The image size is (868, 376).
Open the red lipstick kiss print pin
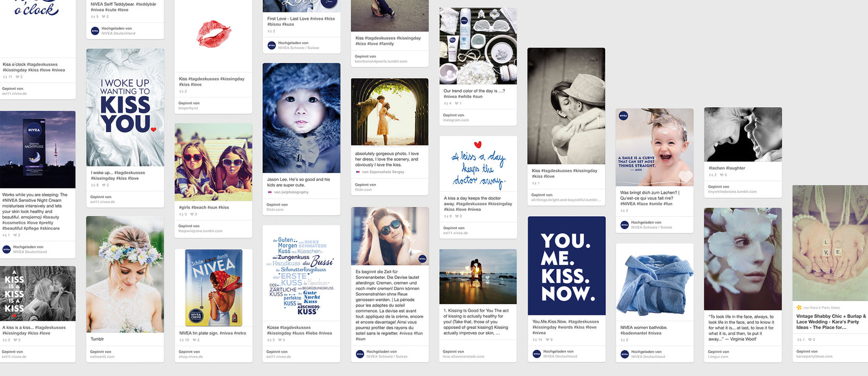(x=213, y=35)
